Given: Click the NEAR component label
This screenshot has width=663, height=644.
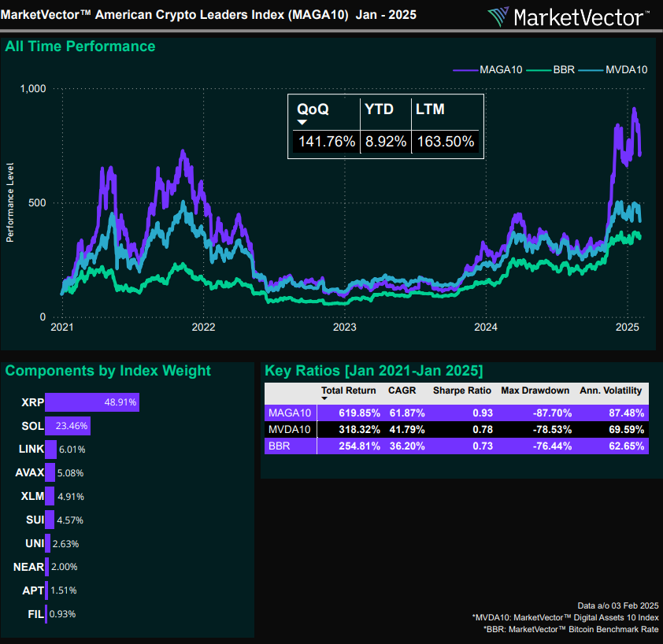Looking at the screenshot, I should [29, 567].
